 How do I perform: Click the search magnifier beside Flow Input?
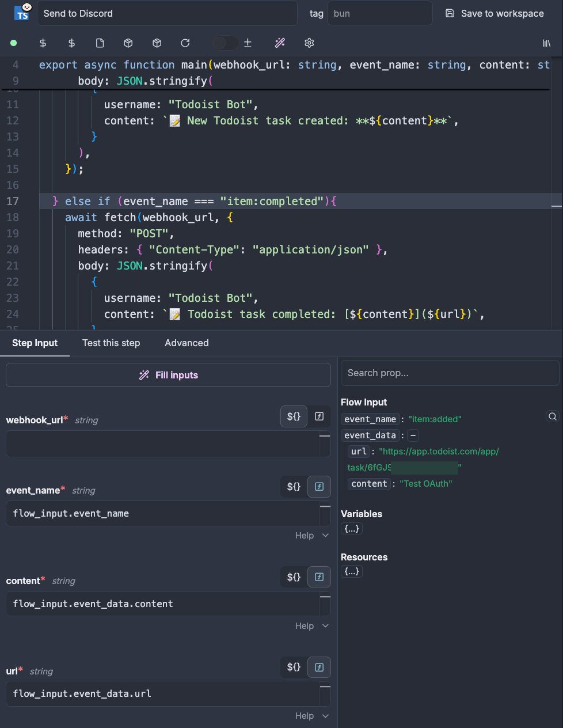552,416
